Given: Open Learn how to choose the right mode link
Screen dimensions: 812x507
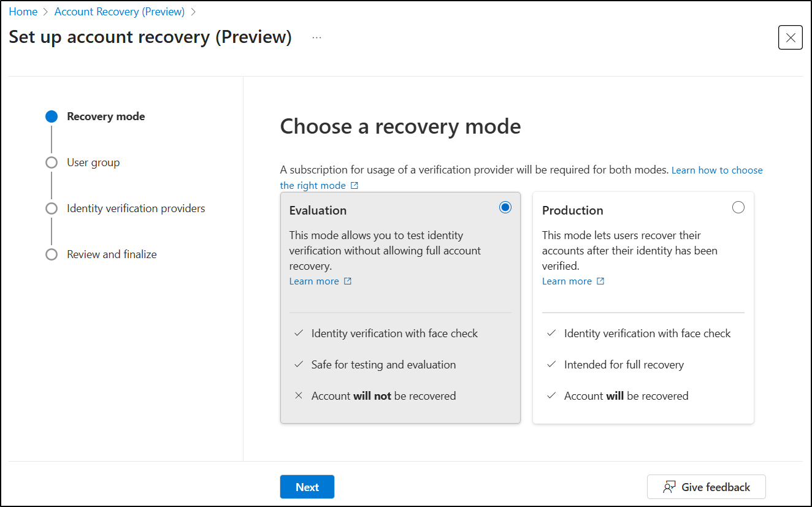Looking at the screenshot, I should 716,170.
